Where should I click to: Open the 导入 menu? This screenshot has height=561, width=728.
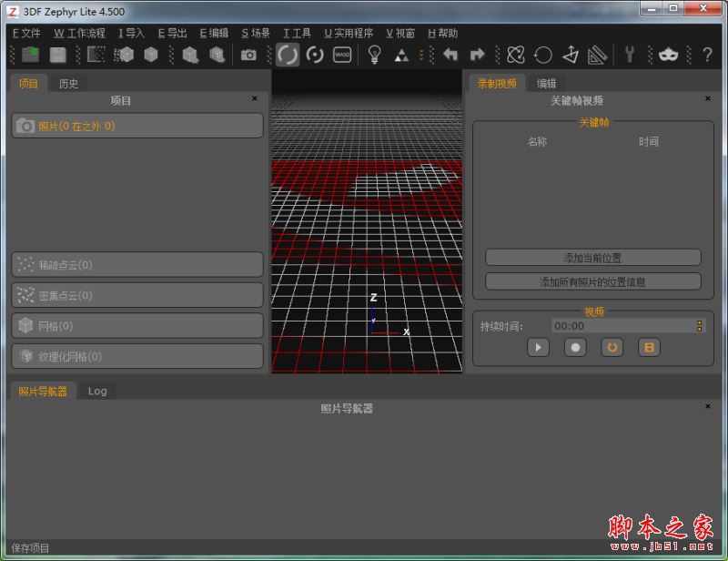(131, 33)
